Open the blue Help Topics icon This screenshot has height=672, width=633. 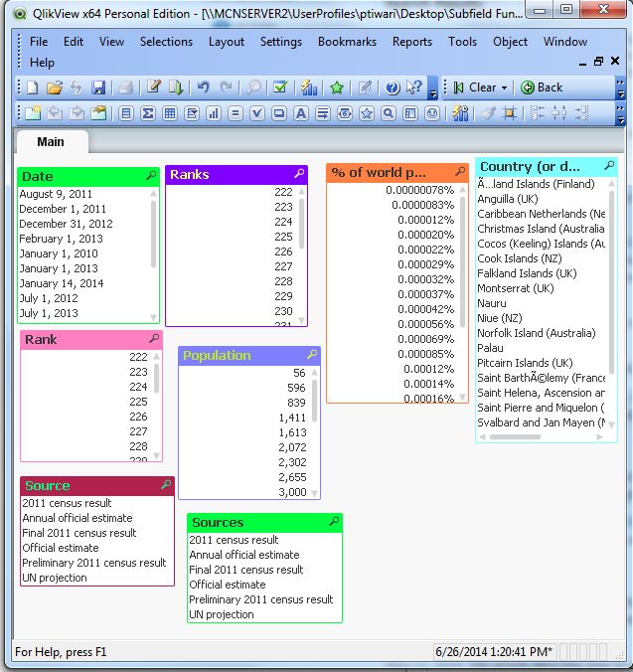pyautogui.click(x=393, y=87)
